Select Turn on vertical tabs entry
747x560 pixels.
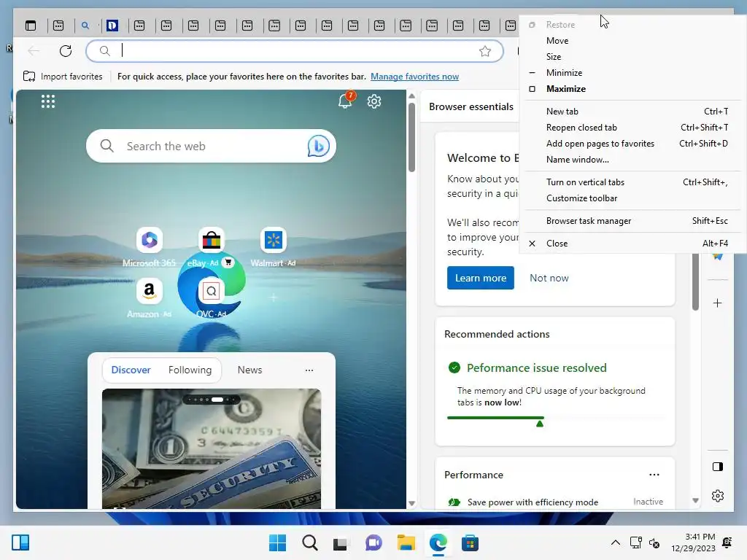point(632,182)
